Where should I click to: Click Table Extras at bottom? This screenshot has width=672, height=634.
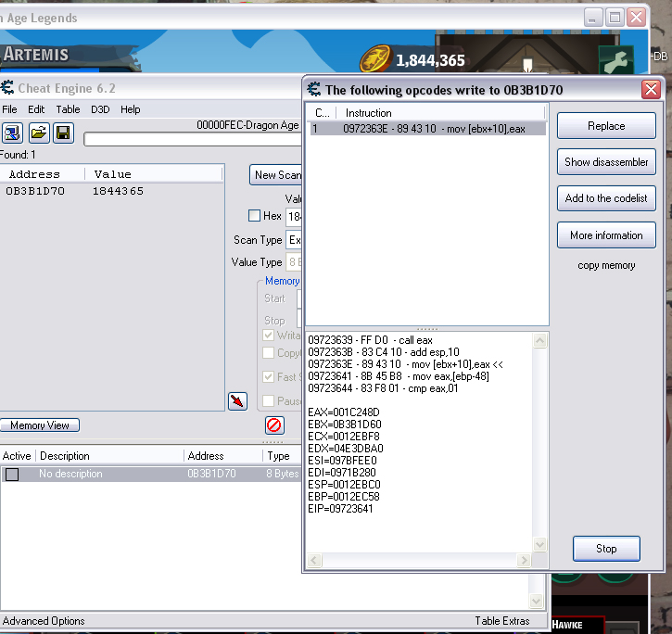501,621
